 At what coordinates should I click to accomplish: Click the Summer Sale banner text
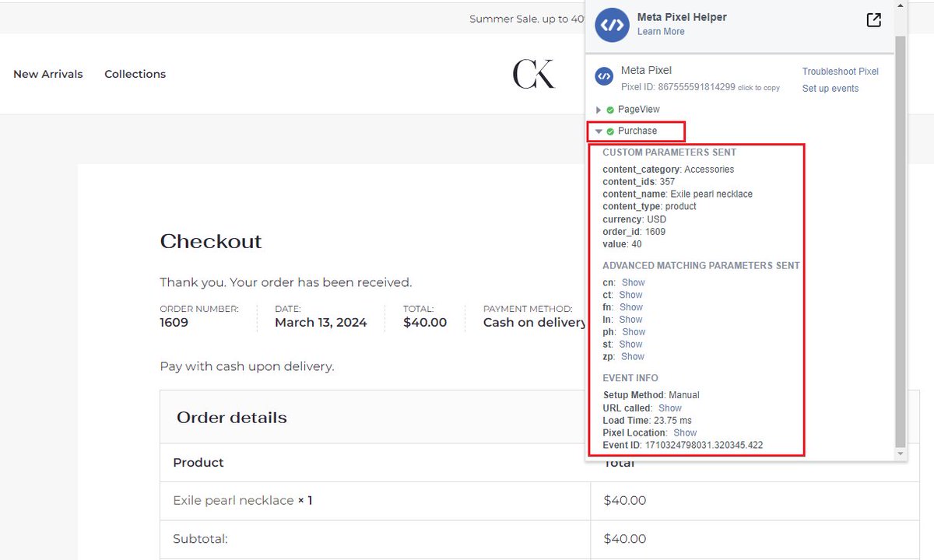click(x=527, y=19)
